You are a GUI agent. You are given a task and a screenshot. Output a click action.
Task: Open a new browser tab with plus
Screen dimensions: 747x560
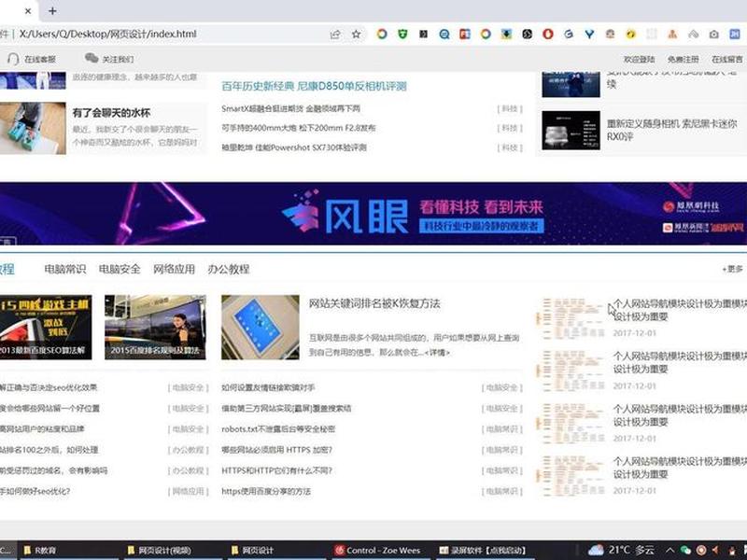(x=52, y=11)
